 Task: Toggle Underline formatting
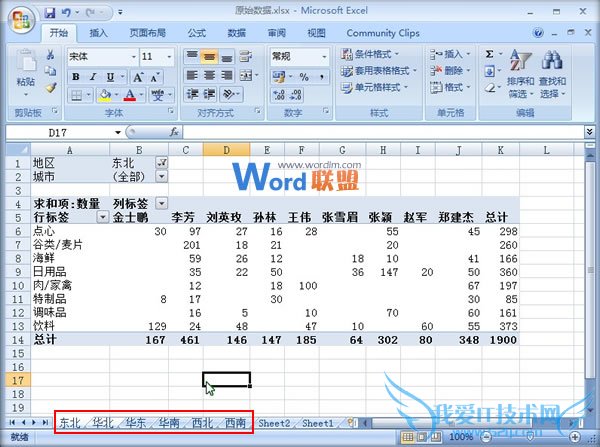point(110,77)
